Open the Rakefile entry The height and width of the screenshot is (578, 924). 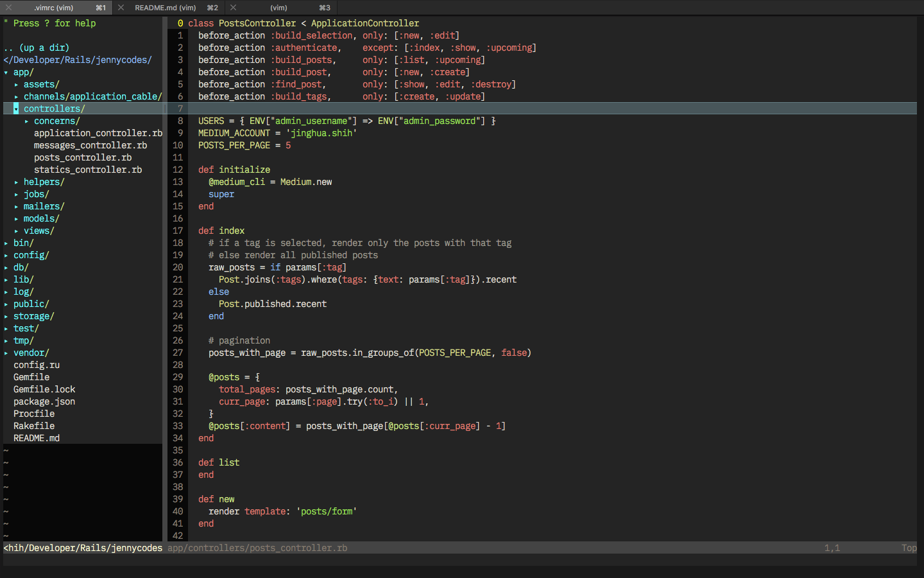(x=34, y=426)
